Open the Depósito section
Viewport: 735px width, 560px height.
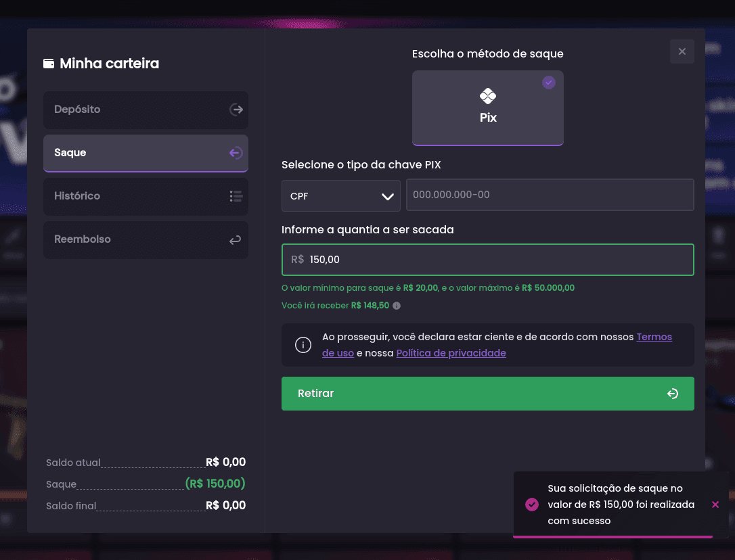(146, 110)
